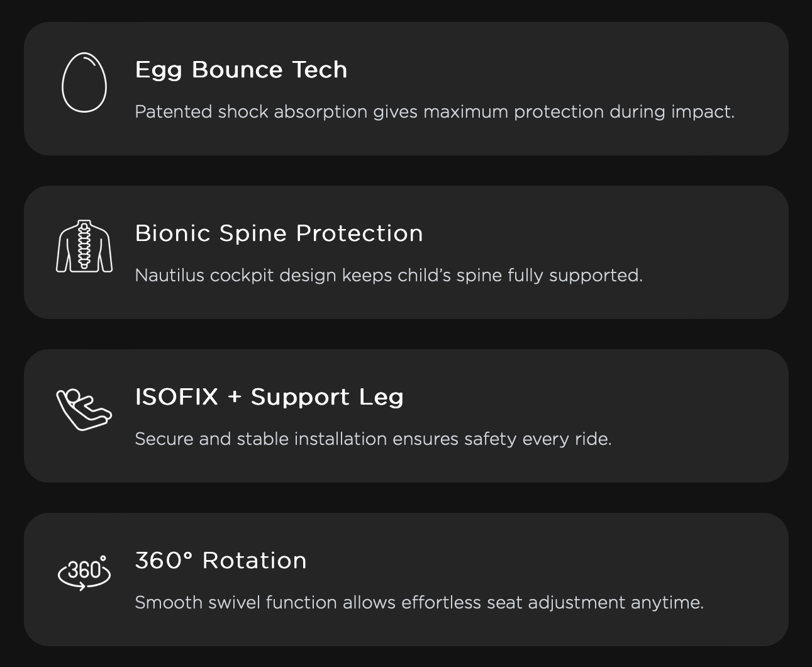Open the 360° Rotation heading
The image size is (812, 667).
(x=221, y=560)
